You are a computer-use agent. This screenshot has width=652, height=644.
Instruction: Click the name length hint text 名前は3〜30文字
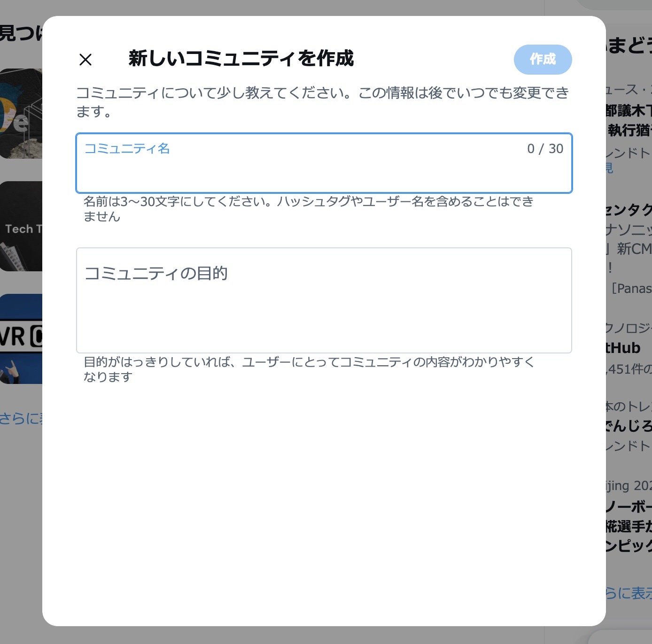[309, 209]
